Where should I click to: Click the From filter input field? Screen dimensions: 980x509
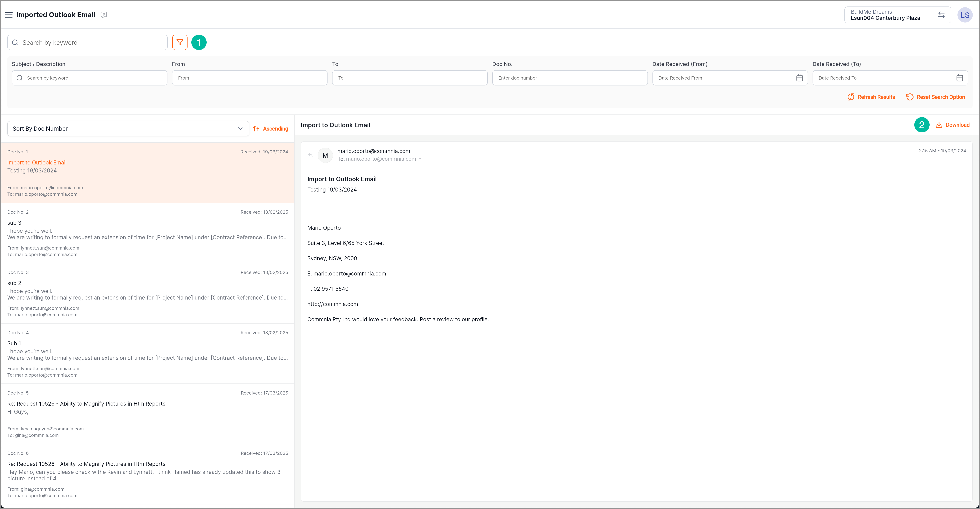point(250,78)
